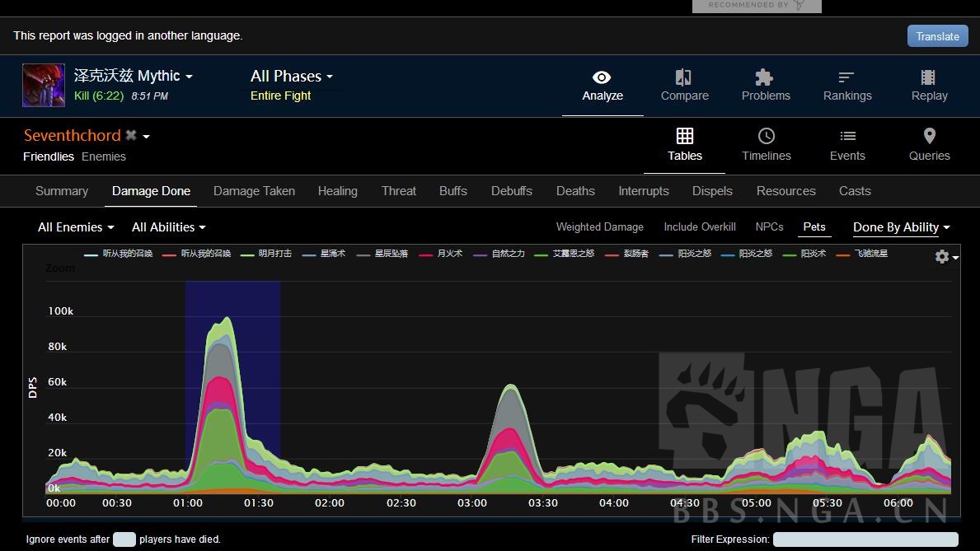This screenshot has width=980, height=551.
Task: Toggle the Pets option
Action: click(814, 226)
